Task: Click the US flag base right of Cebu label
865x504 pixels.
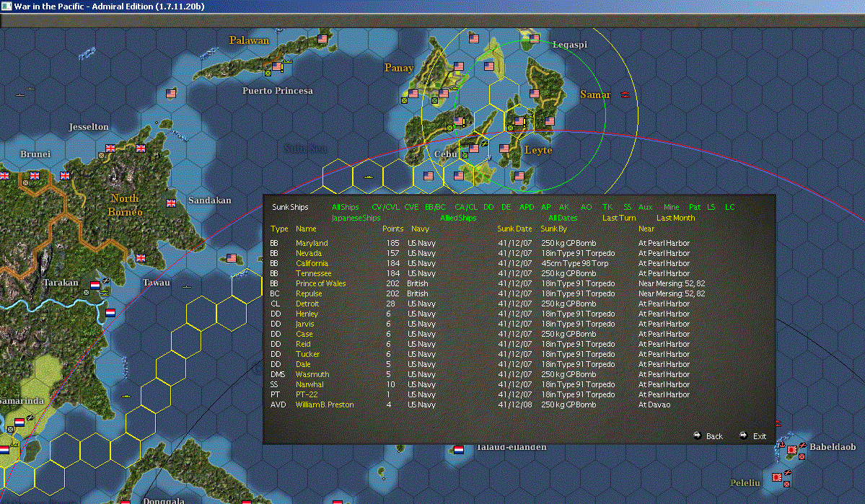Action: click(x=474, y=149)
